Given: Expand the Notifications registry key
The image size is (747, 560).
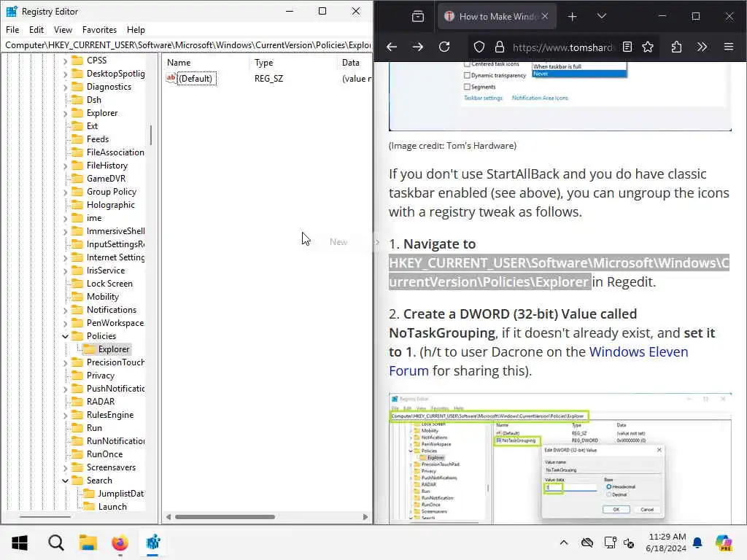Looking at the screenshot, I should click(x=65, y=310).
